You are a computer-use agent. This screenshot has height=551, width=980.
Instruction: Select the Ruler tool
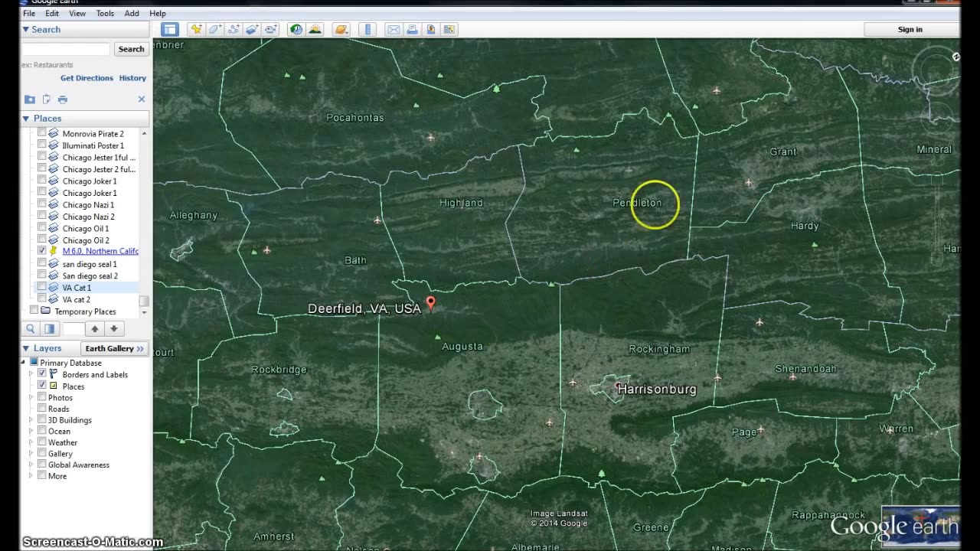368,29
